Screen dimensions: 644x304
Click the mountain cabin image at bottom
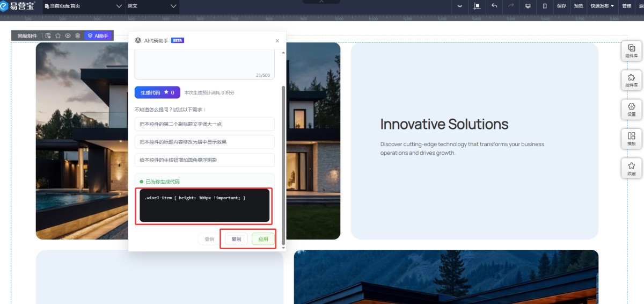[446, 277]
